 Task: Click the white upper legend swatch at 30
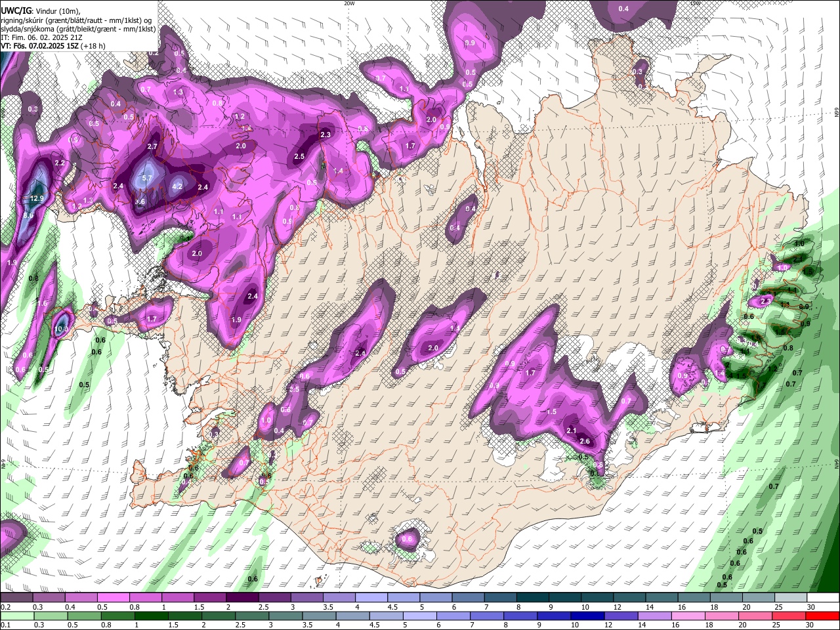coord(824,598)
